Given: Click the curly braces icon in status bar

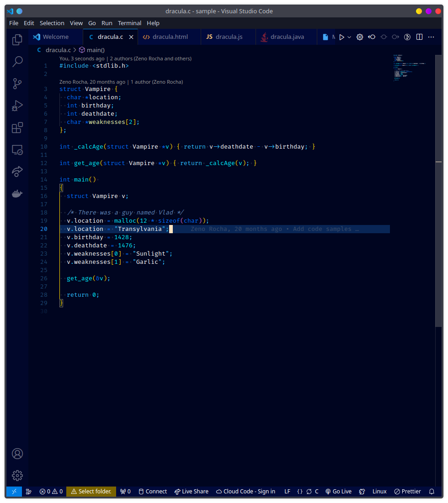Looking at the screenshot, I should coord(300,492).
